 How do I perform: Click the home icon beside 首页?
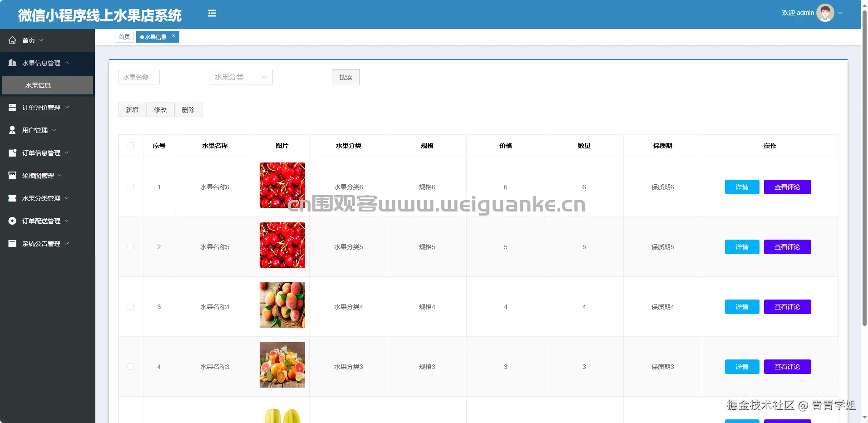[12, 40]
